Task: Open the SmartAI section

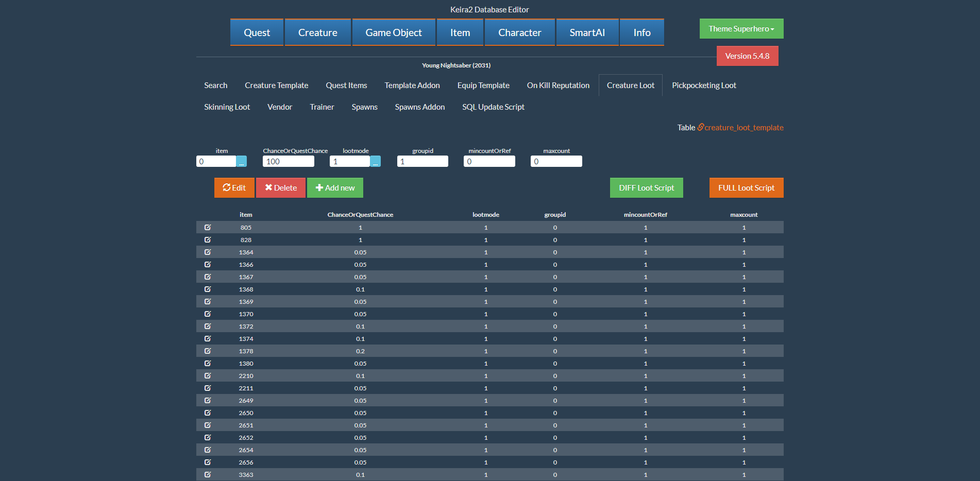Action: tap(587, 32)
